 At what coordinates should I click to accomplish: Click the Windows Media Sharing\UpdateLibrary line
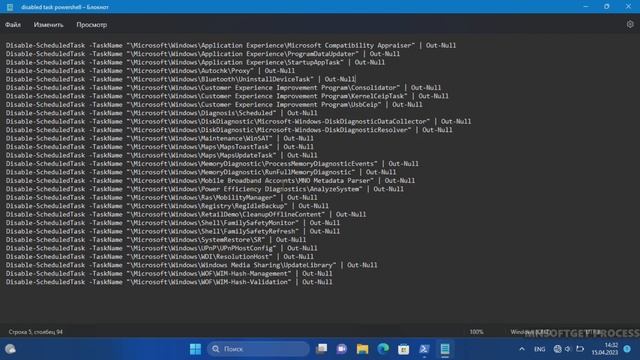(x=191, y=265)
